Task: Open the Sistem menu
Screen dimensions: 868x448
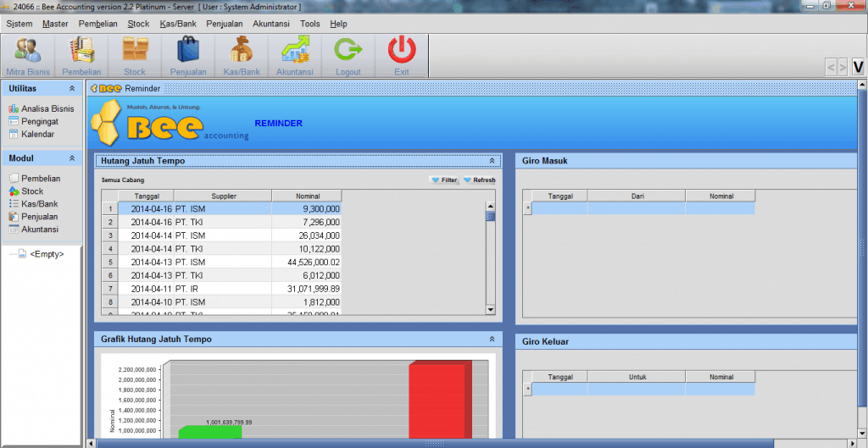Action: (19, 24)
